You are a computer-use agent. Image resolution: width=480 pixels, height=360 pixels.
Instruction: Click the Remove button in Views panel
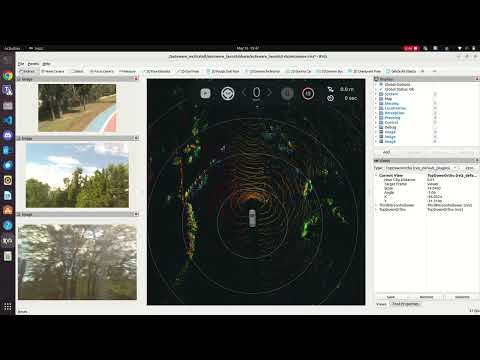[x=426, y=297]
